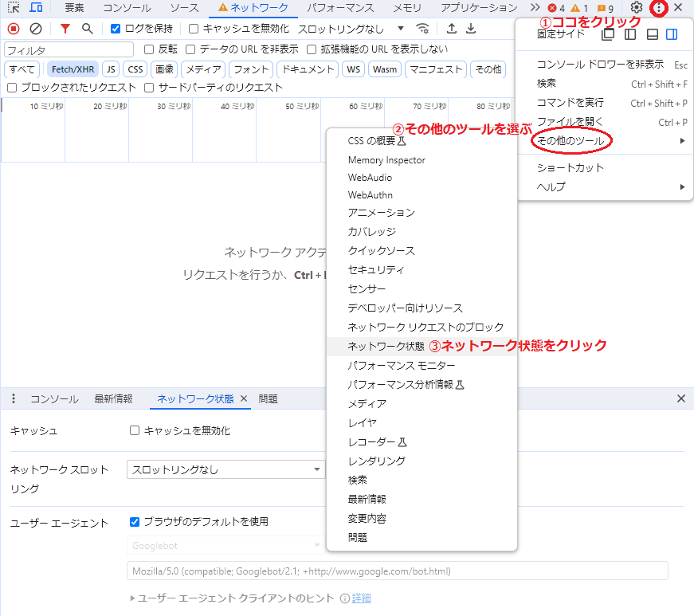Toggle the red filter funnel icon

coord(65,29)
